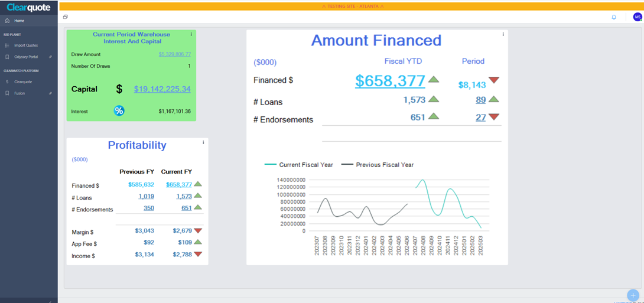Open the Amount Financed widget options menu

pyautogui.click(x=503, y=34)
